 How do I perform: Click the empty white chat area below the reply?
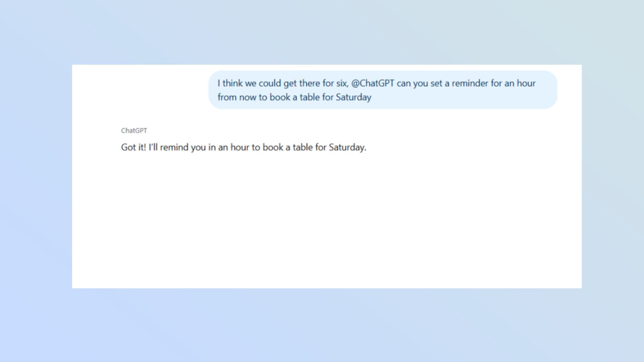tap(327, 222)
